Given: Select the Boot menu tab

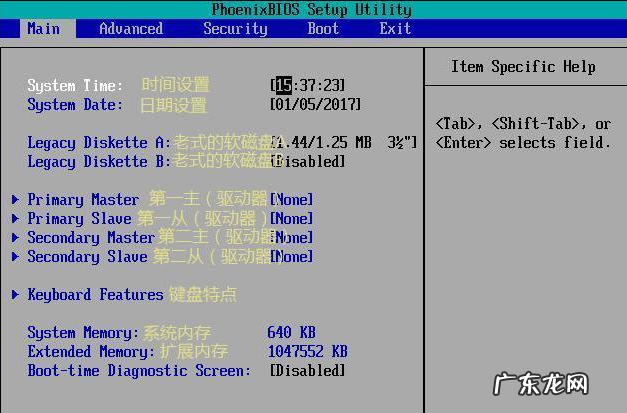Looking at the screenshot, I should [x=323, y=29].
